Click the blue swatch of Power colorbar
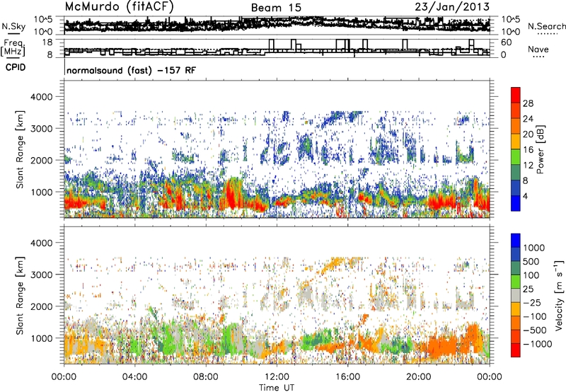Image resolution: width=566 pixels, height=392 pixels. 516,203
